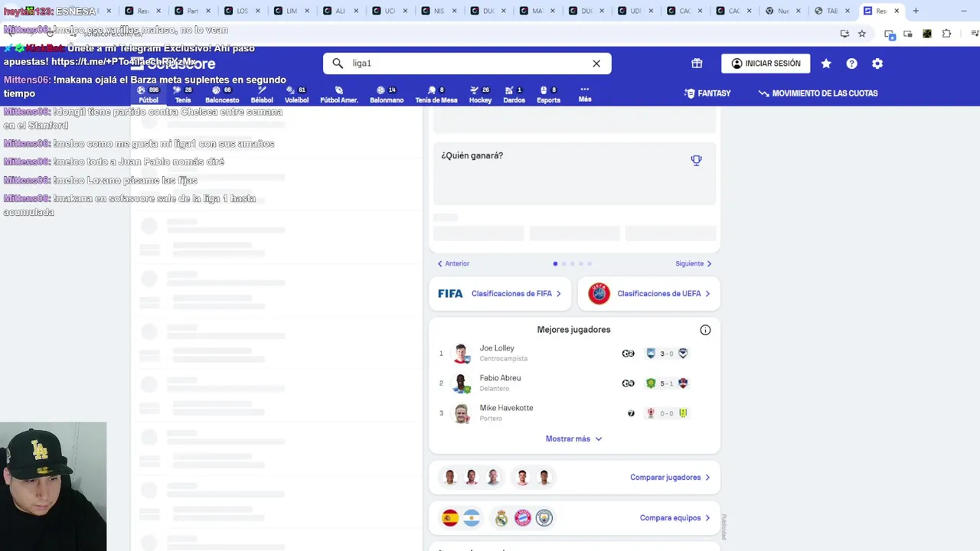Screen dimensions: 980x551
Task: Click the name Joe Lolley
Action: pyautogui.click(x=497, y=348)
